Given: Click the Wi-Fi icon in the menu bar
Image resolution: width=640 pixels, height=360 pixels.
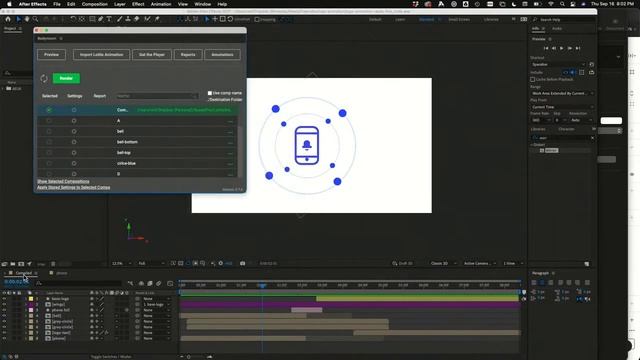Looking at the screenshot, I should pyautogui.click(x=551, y=4).
